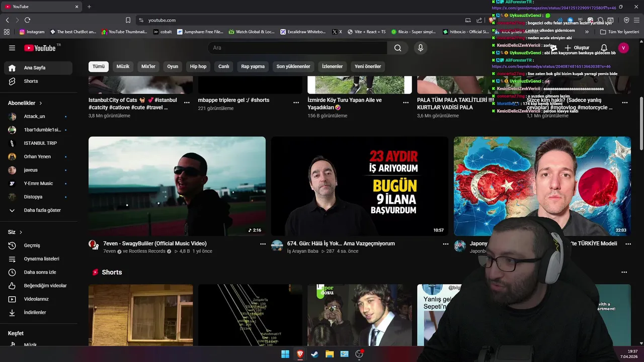The height and width of the screenshot is (362, 644).
Task: Click the Ara search field
Action: point(297,48)
